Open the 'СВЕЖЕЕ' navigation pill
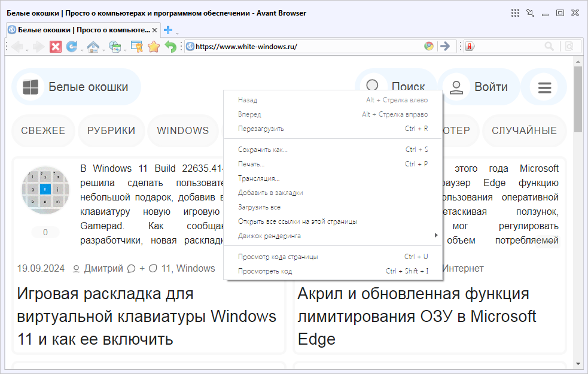 43,130
